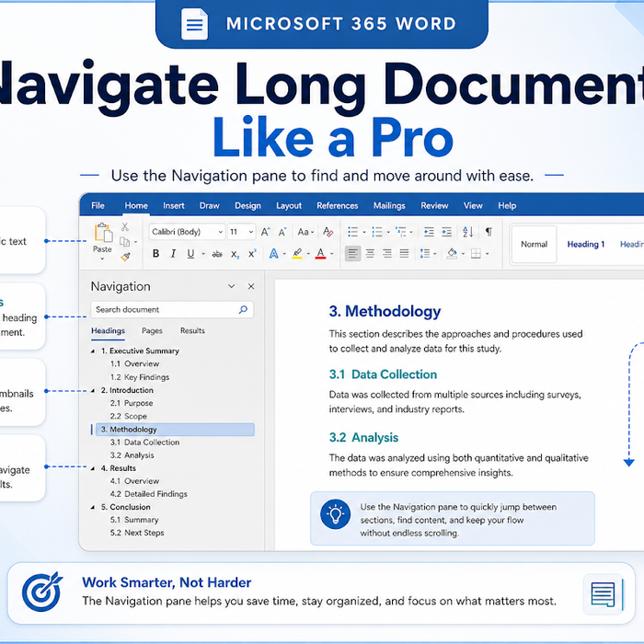Justify the paragraph text
This screenshot has height=644, width=644.
405,254
